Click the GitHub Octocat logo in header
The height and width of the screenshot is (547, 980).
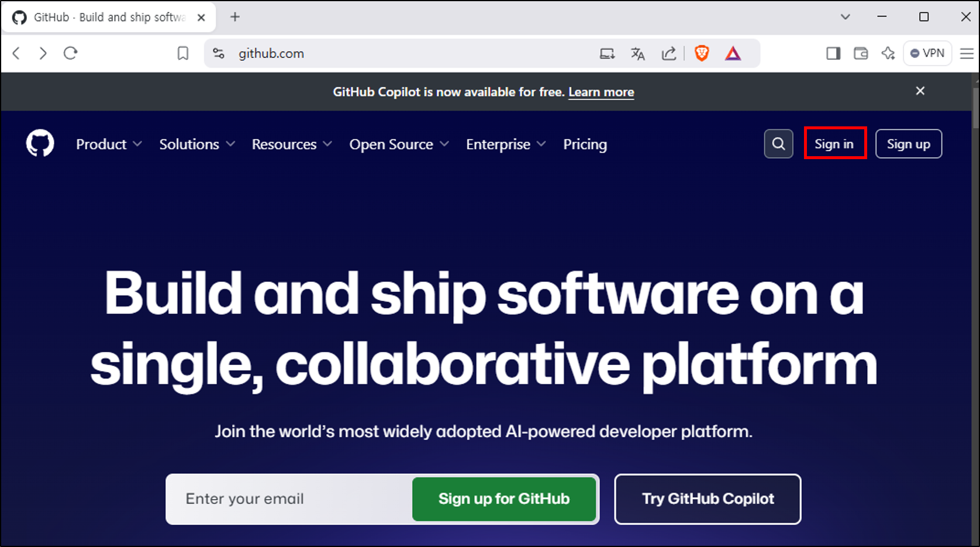40,143
